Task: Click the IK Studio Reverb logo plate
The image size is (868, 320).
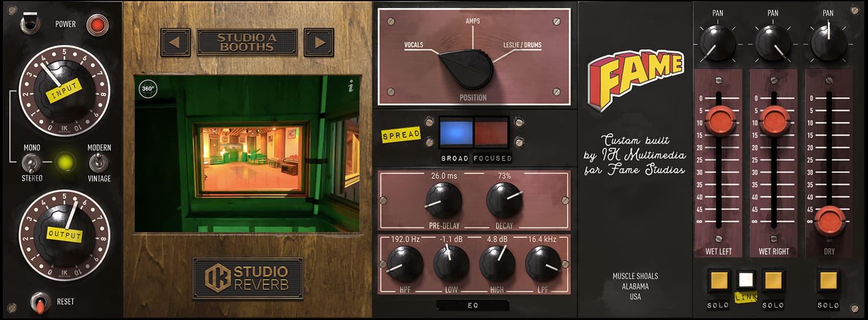Action: pyautogui.click(x=248, y=278)
